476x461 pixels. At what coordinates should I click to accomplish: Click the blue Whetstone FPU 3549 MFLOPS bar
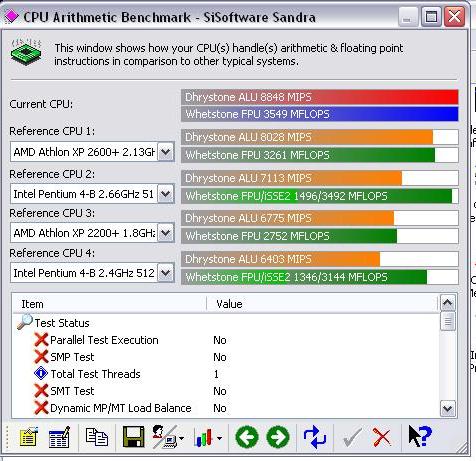(320, 114)
